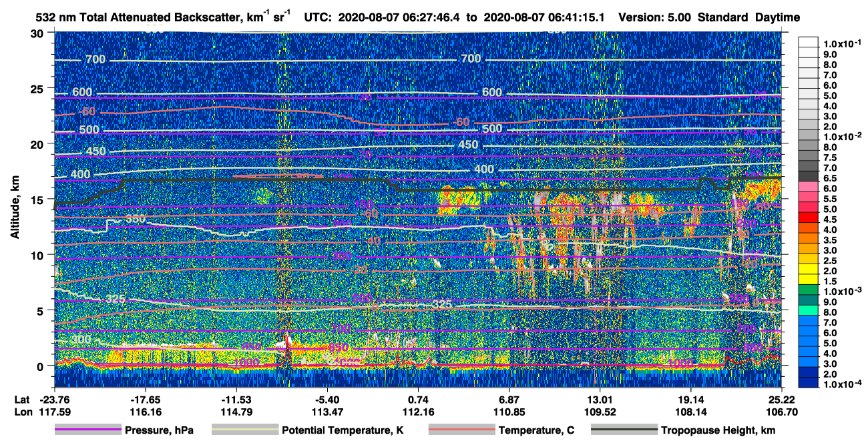
Task: Click the 'Daytime' word in the title
Action: click(x=778, y=17)
